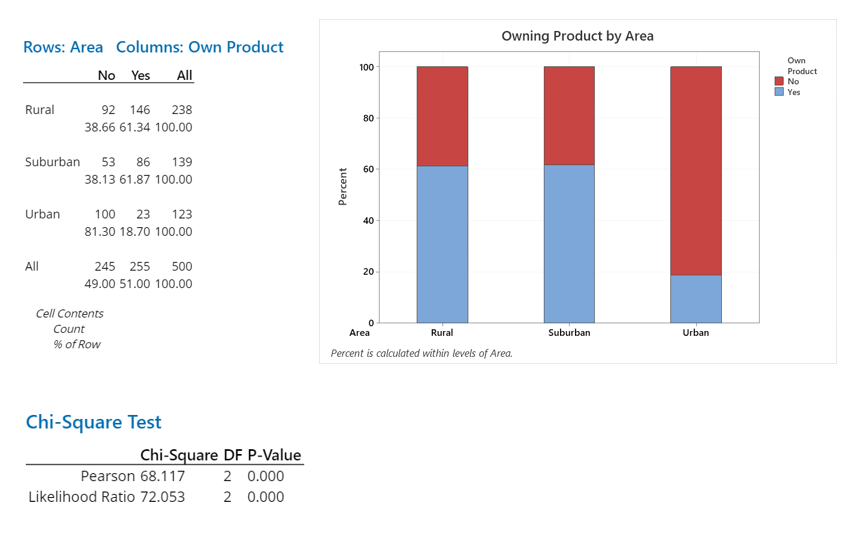Screen dimensions: 857x536
Task: Click the red No legend swatch
Action: click(x=780, y=82)
